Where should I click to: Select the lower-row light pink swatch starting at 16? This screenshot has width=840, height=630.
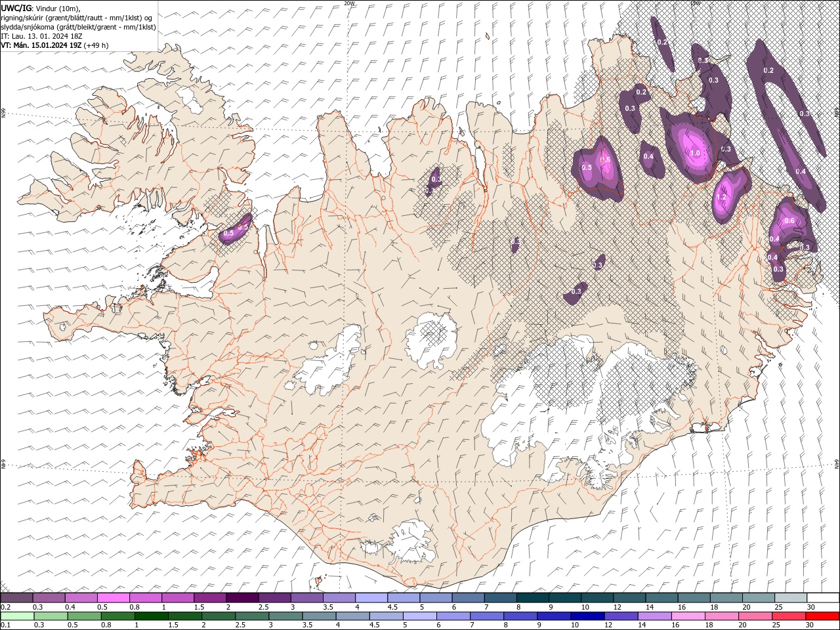(x=686, y=616)
